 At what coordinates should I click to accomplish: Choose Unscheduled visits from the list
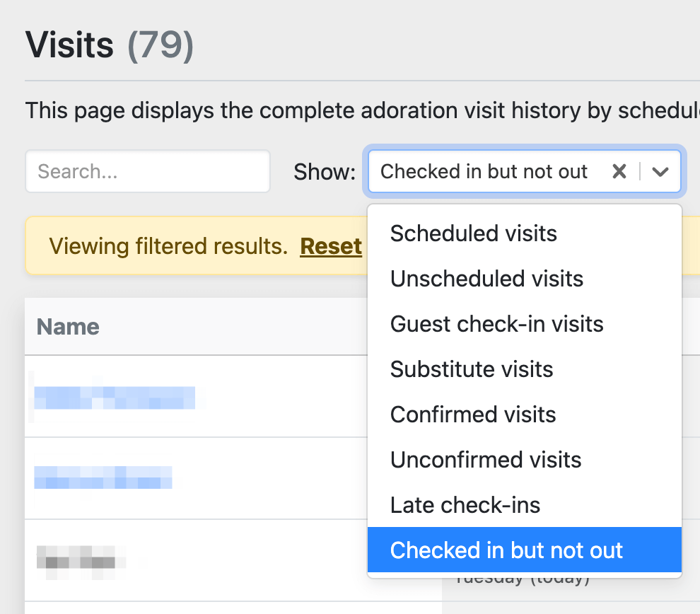point(486,279)
